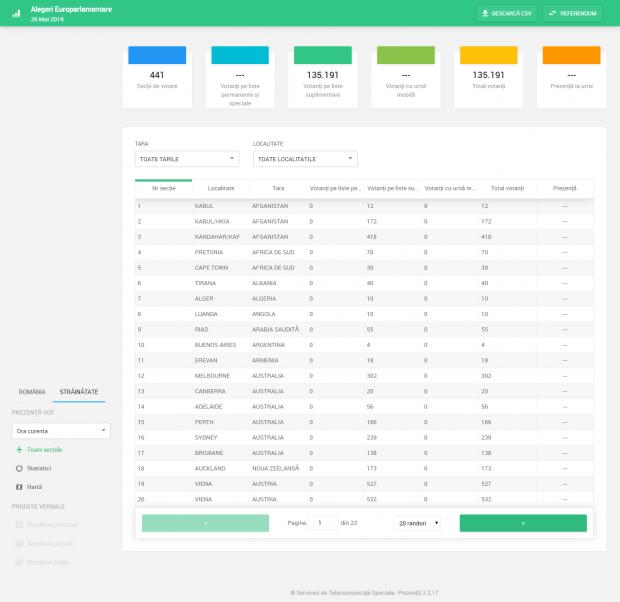Viewport: 620px width, 602px height.
Task: Open the Ora curentă time selector
Action: coord(61,431)
